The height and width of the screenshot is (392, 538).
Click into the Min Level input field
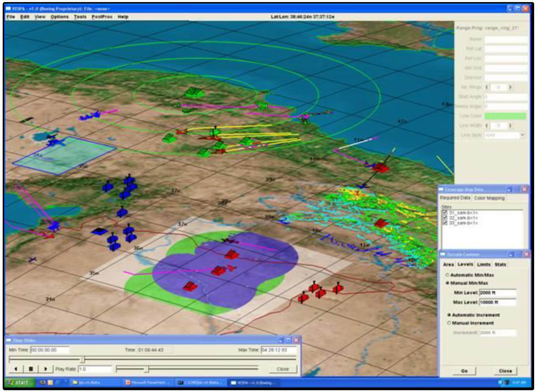497,293
